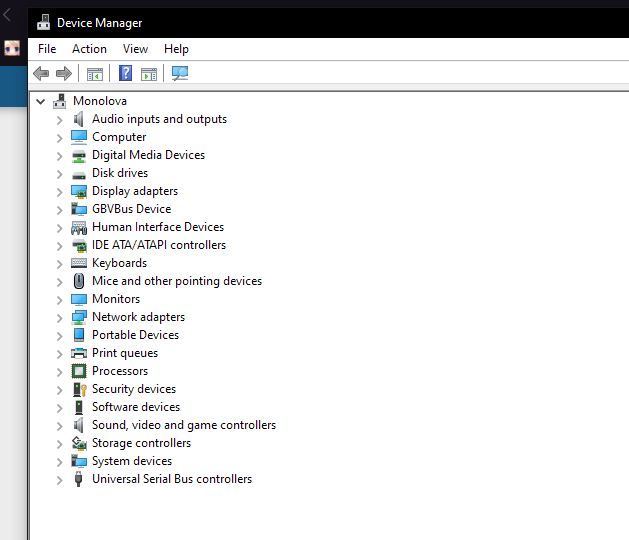
Task: Expand IDE ATA/ATAPI controllers chevron
Action: (59, 246)
